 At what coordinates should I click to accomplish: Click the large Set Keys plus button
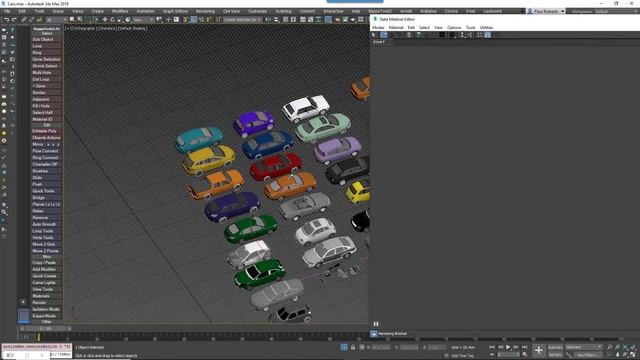click(x=539, y=350)
